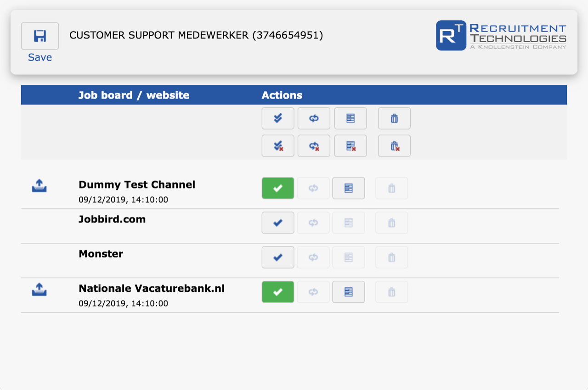Enable the Jobbird.com checkmark toggle
This screenshot has height=390, width=588.
(277, 223)
